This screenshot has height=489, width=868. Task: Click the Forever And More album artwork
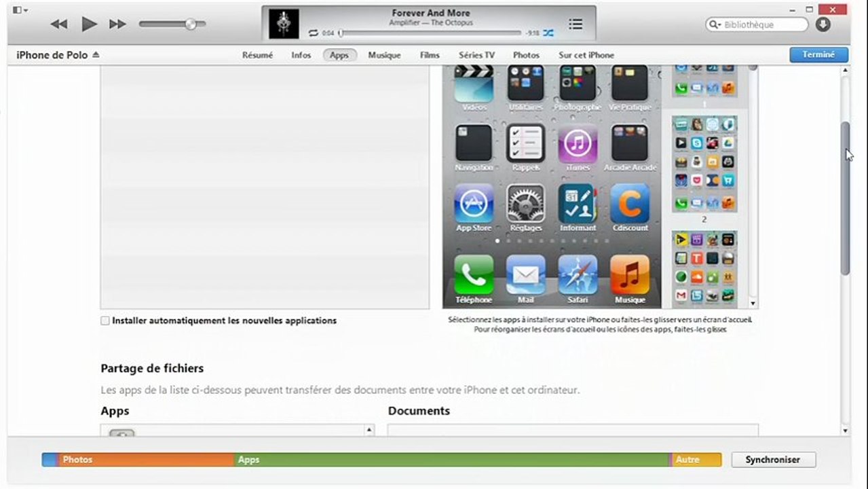point(284,24)
